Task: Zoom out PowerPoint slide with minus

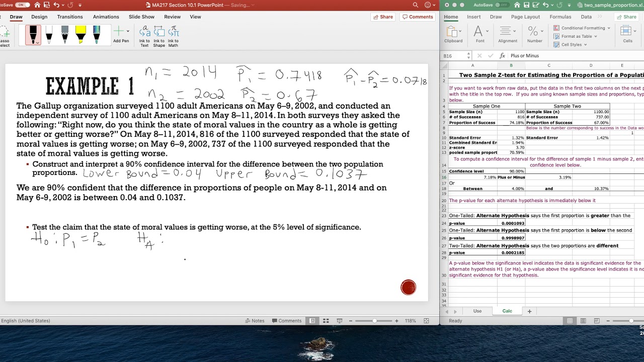Action: (x=351, y=321)
